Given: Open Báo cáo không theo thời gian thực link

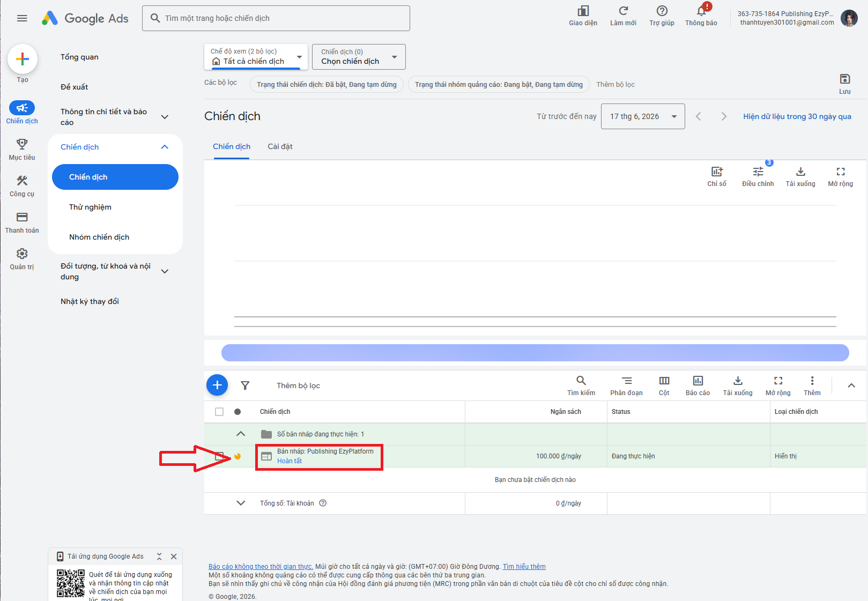Looking at the screenshot, I should click(261, 567).
